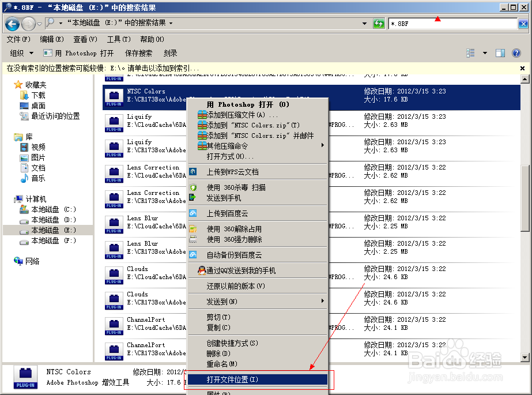
Task: Select 添加到压缩文件(A) entry
Action: (x=258, y=115)
